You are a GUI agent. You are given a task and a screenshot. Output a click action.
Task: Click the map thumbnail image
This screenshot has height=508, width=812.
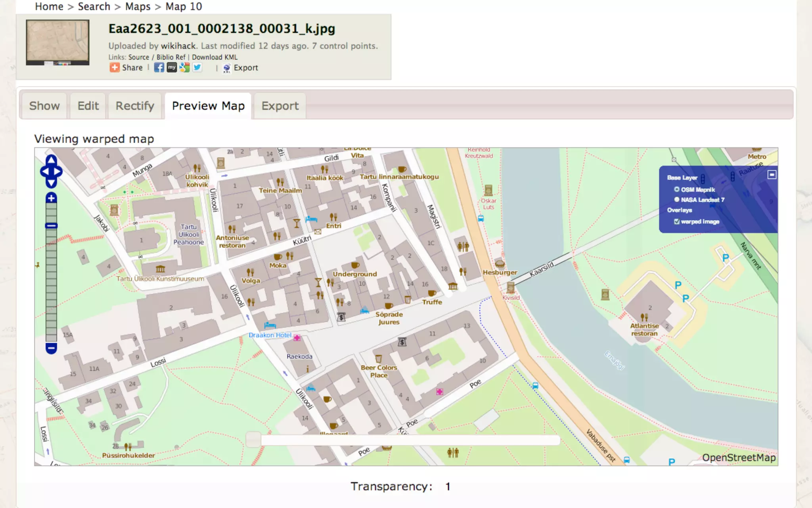click(x=57, y=42)
